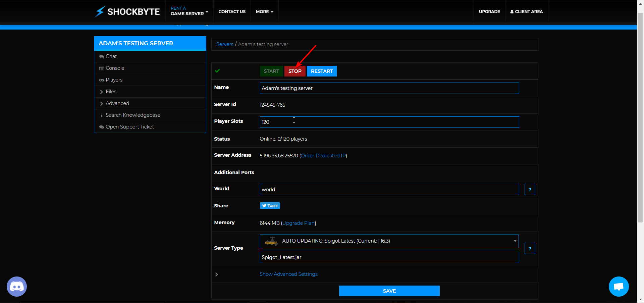The width and height of the screenshot is (644, 303).
Task: Open the Chat sidebar item
Action: [x=150, y=56]
